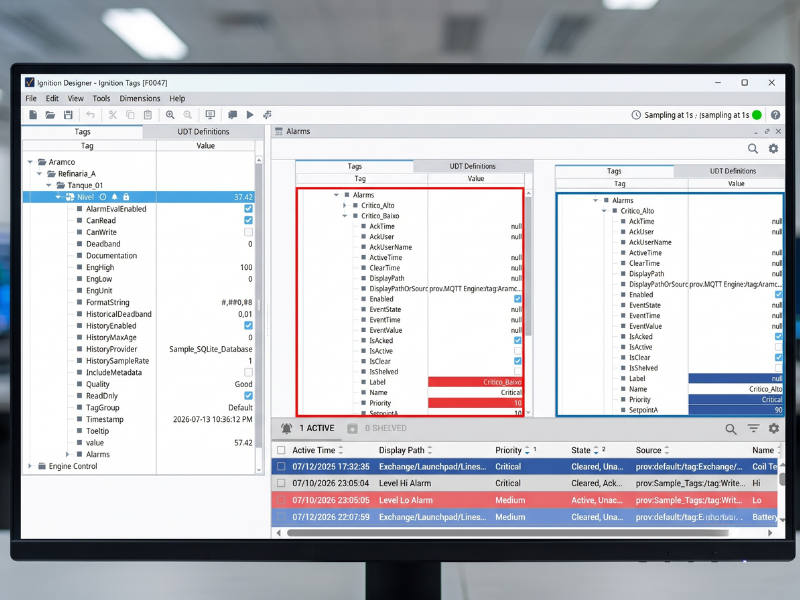
Task: Click the Undo toolbar icon
Action: coord(90,115)
